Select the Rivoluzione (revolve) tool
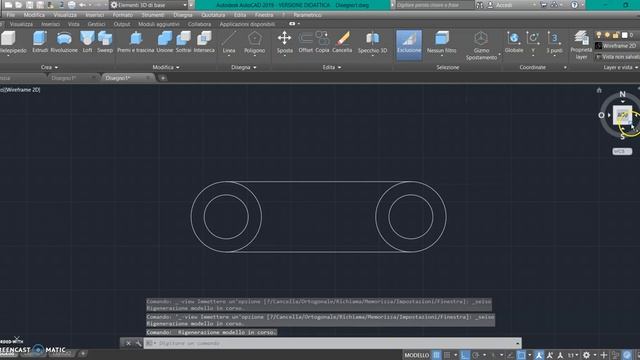 64,42
